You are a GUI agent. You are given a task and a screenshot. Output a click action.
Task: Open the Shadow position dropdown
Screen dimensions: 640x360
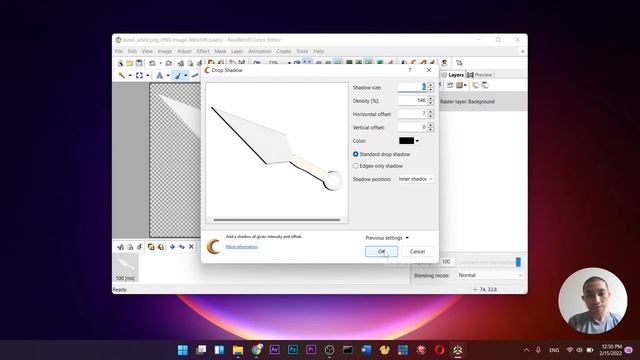tap(415, 179)
